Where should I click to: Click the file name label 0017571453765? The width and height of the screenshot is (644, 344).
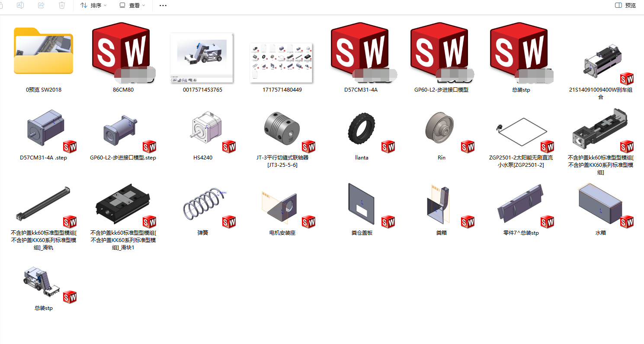[x=202, y=90]
